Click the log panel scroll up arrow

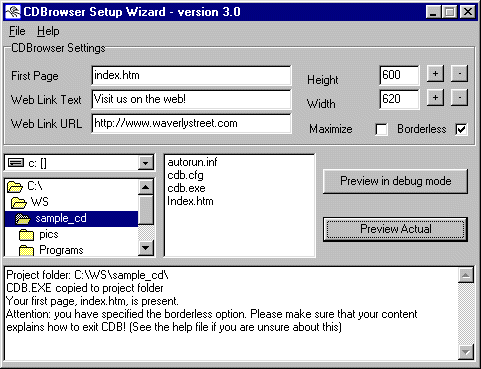[466, 276]
